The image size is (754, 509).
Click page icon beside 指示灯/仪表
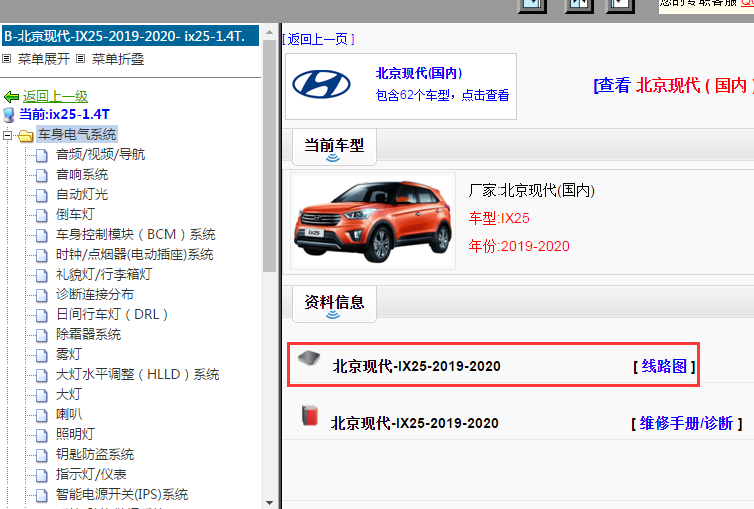pyautogui.click(x=42, y=475)
